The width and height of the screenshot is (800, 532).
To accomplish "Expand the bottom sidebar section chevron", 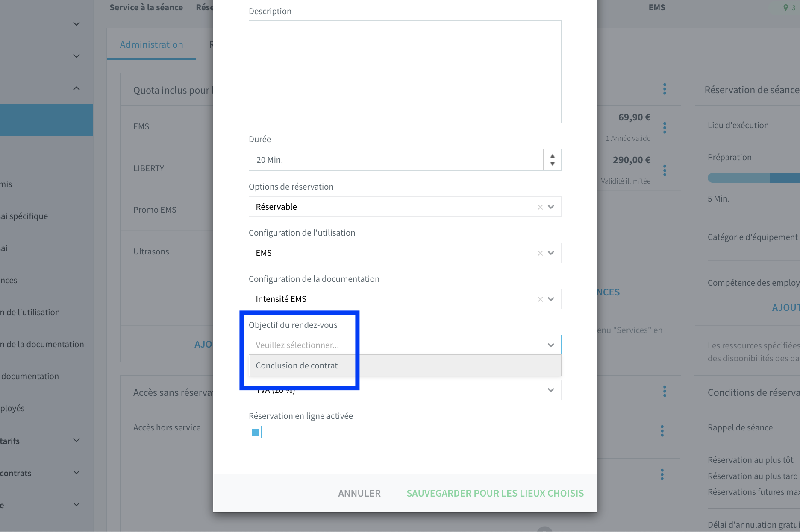I will coord(76,505).
